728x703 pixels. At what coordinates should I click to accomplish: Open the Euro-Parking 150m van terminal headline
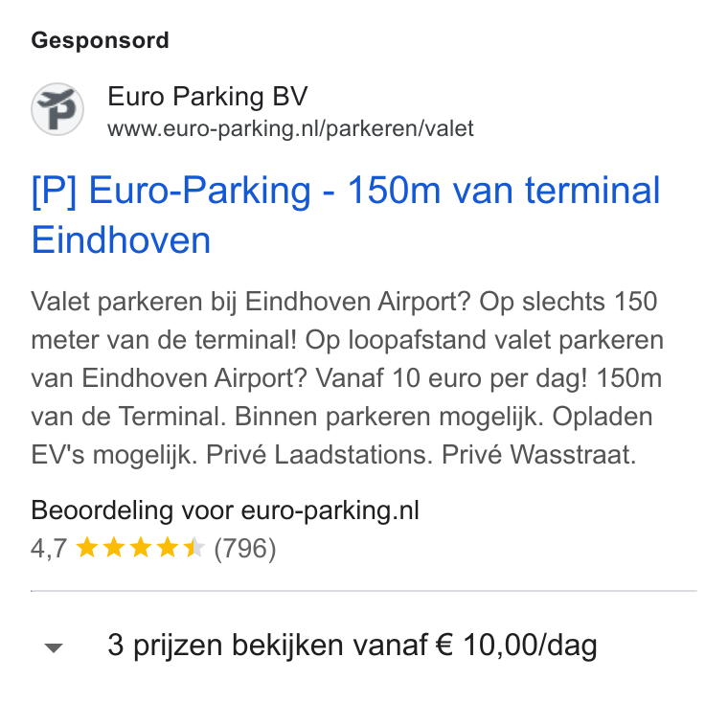click(x=346, y=215)
